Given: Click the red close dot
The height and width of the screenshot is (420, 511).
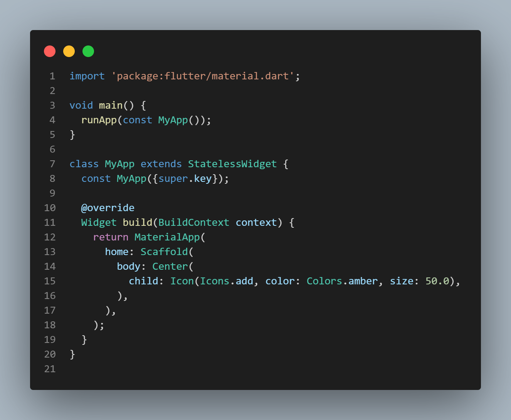Looking at the screenshot, I should 50,51.
